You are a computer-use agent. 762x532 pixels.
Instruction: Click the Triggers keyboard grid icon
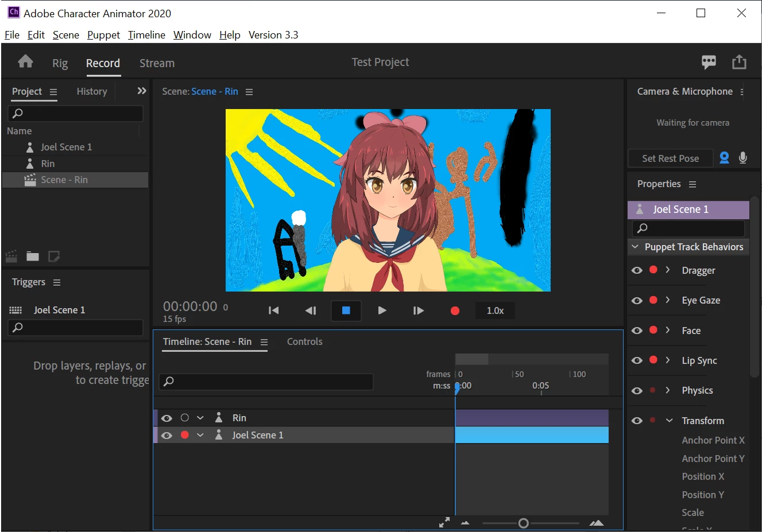16,310
